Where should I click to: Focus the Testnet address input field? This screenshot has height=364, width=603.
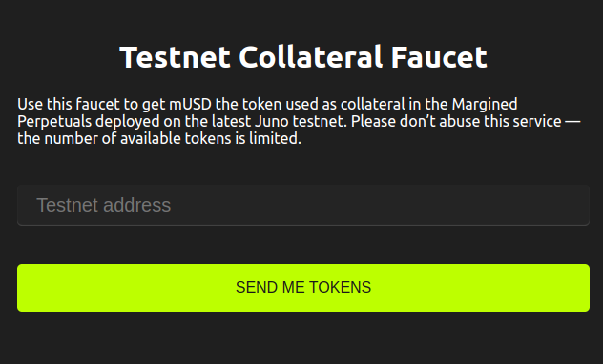[x=303, y=205]
